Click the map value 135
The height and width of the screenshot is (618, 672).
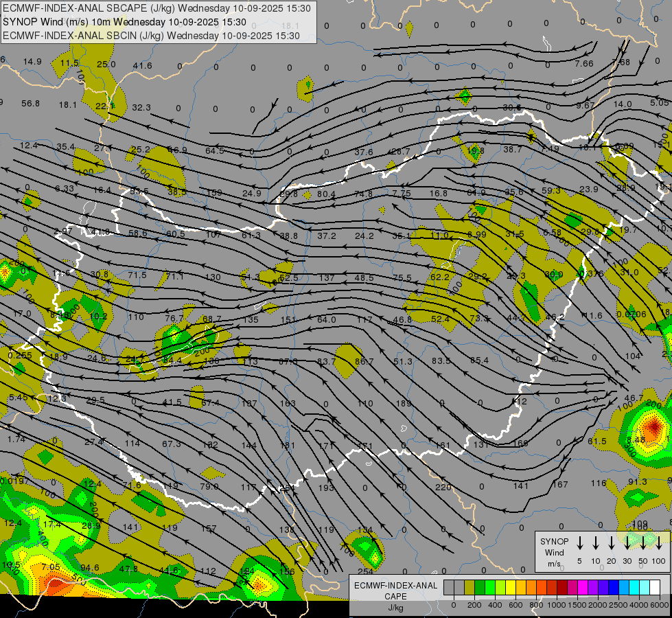[x=251, y=319]
